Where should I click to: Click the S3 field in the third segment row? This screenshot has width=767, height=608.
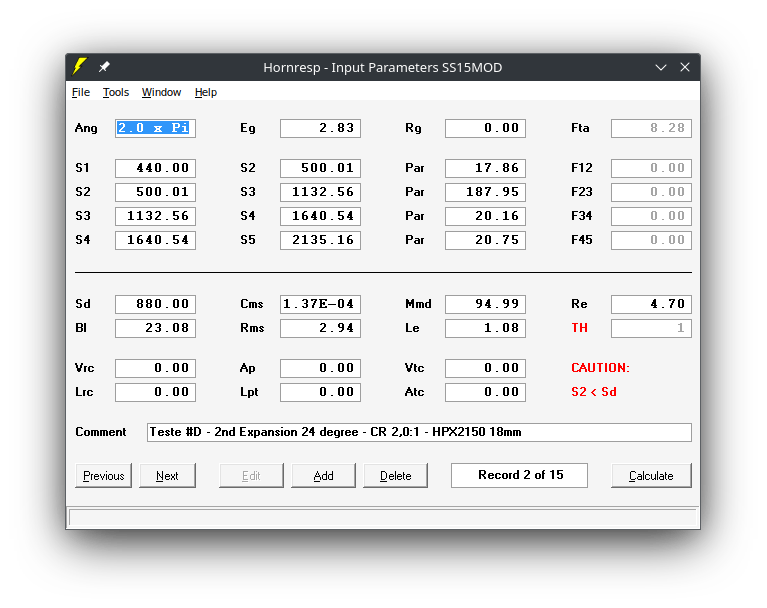pos(156,216)
